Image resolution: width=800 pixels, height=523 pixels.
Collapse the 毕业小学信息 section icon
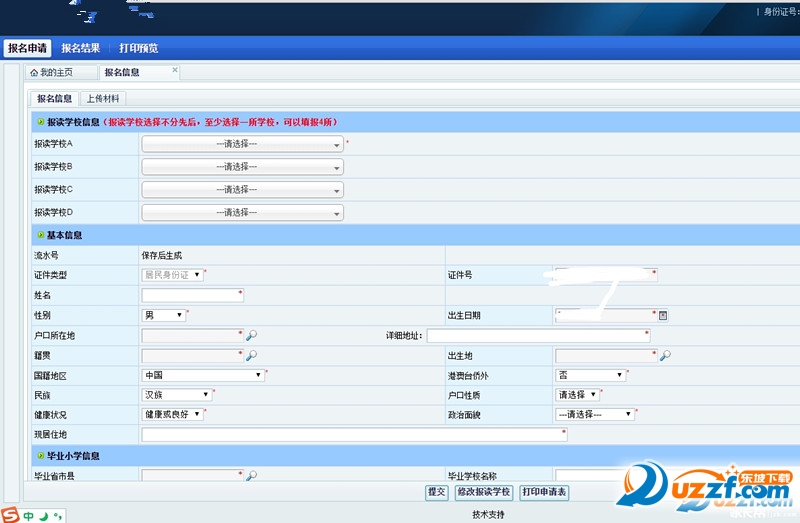coord(40,456)
